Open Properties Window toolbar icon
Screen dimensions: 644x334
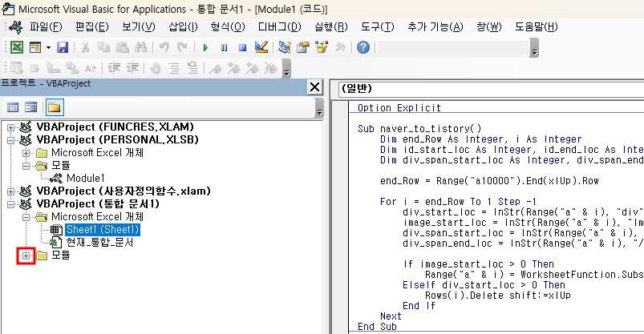pos(302,47)
